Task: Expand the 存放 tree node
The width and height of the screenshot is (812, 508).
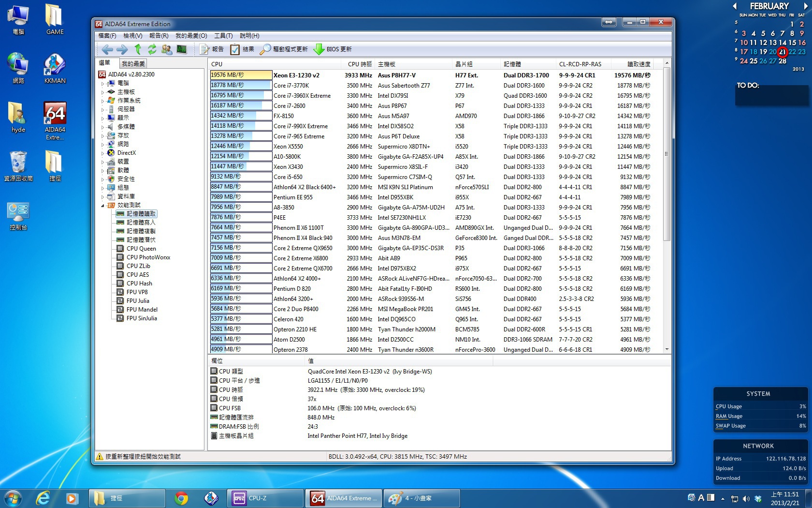Action: [102, 135]
